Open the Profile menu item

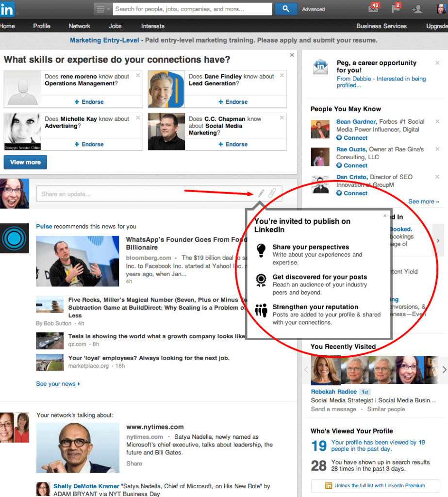pyautogui.click(x=42, y=26)
